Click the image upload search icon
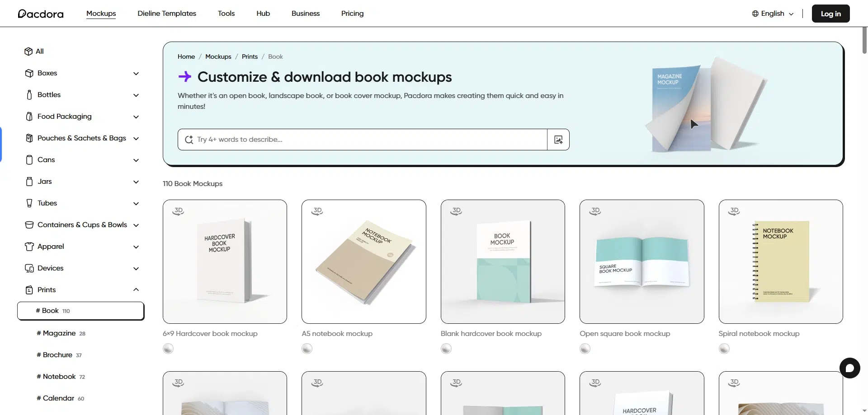 pos(558,140)
